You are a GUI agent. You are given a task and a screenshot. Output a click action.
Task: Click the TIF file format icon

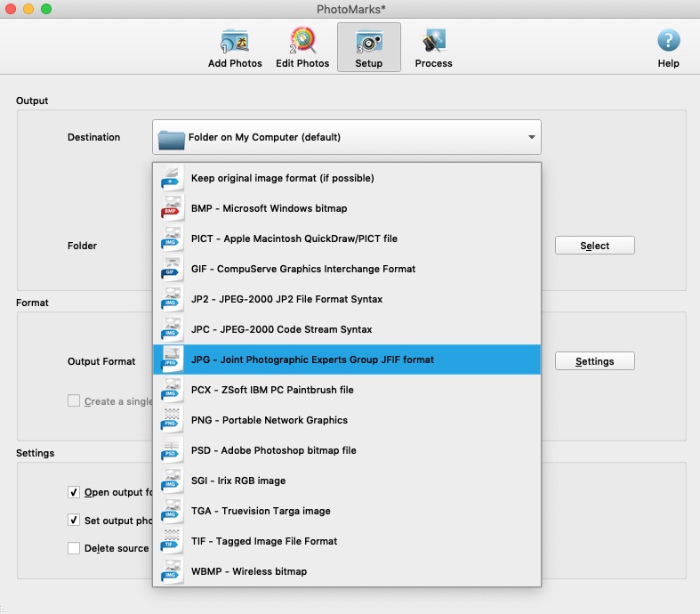coord(172,541)
